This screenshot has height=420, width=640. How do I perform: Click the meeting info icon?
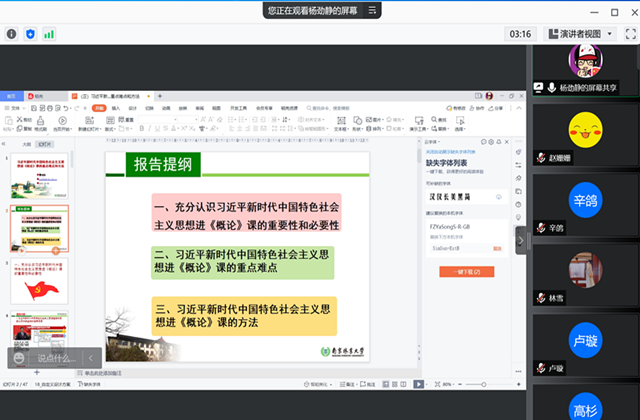click(12, 34)
